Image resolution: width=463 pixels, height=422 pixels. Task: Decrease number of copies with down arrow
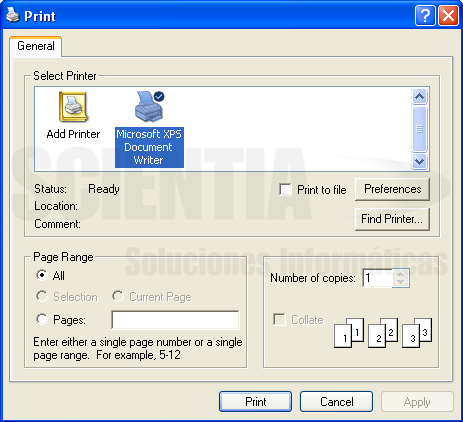[401, 282]
